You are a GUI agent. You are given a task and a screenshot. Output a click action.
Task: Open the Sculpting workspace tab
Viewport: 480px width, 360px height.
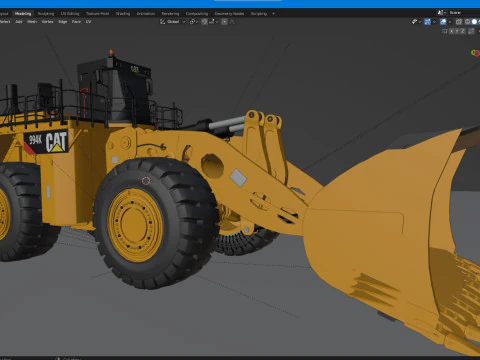46,14
